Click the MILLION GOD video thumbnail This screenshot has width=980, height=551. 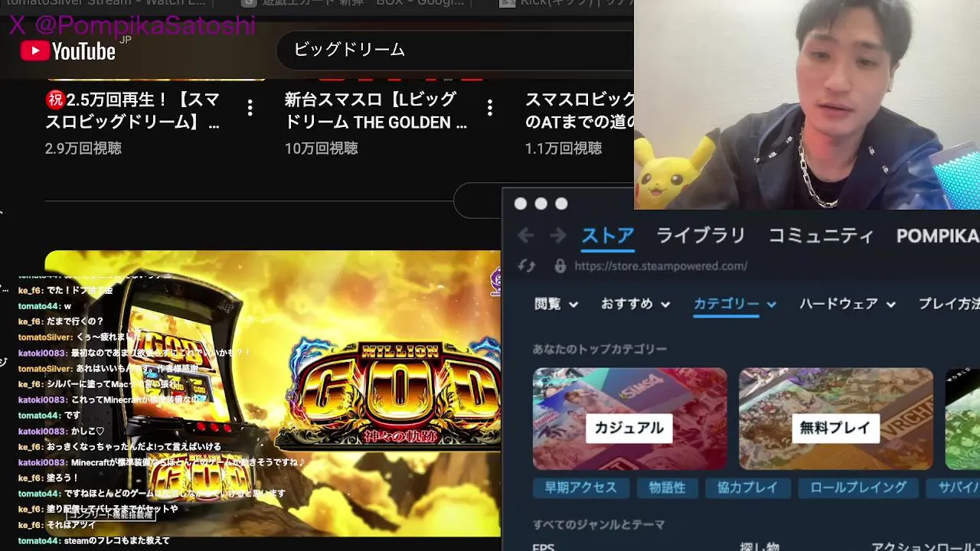tap(273, 393)
